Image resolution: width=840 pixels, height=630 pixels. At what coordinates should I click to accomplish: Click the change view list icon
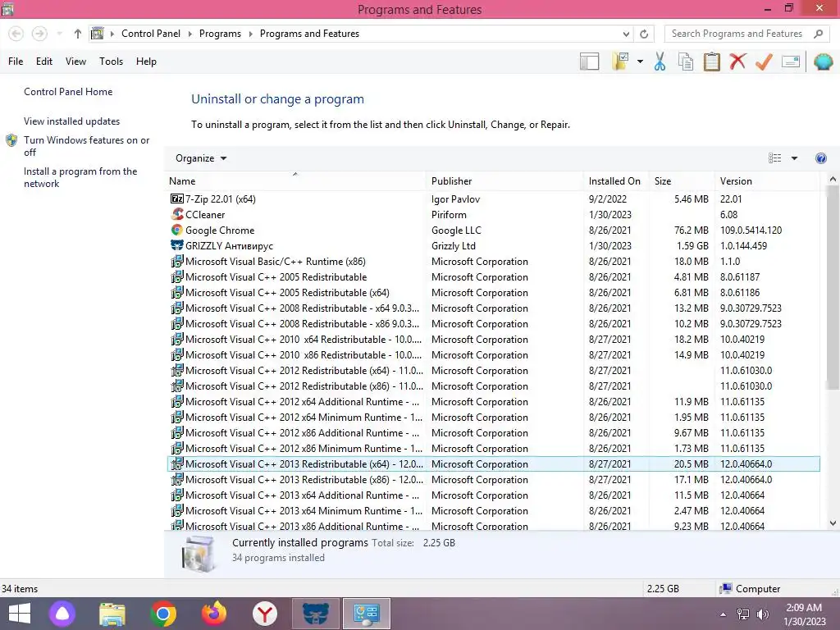(774, 158)
